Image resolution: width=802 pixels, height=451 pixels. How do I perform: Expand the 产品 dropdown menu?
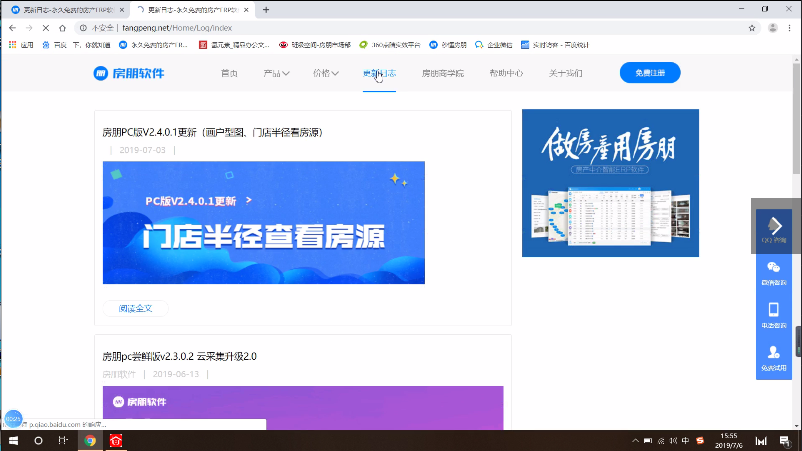(276, 73)
